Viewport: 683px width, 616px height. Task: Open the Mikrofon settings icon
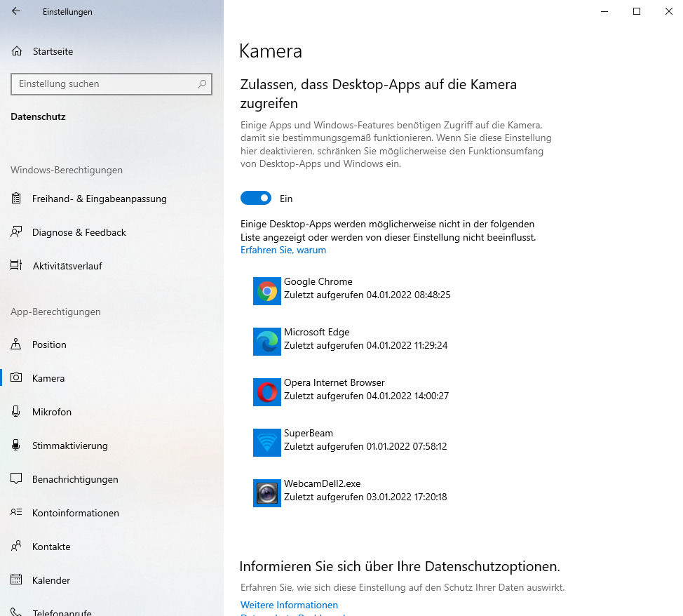point(16,412)
